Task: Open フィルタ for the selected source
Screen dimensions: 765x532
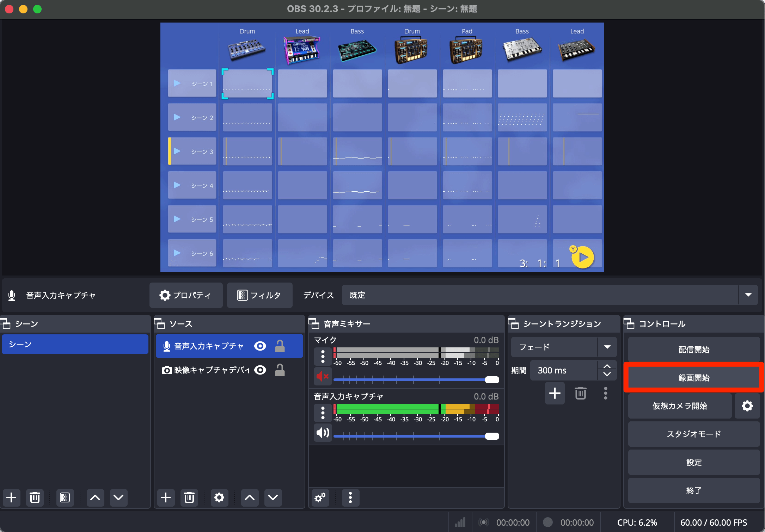Action: coord(259,295)
